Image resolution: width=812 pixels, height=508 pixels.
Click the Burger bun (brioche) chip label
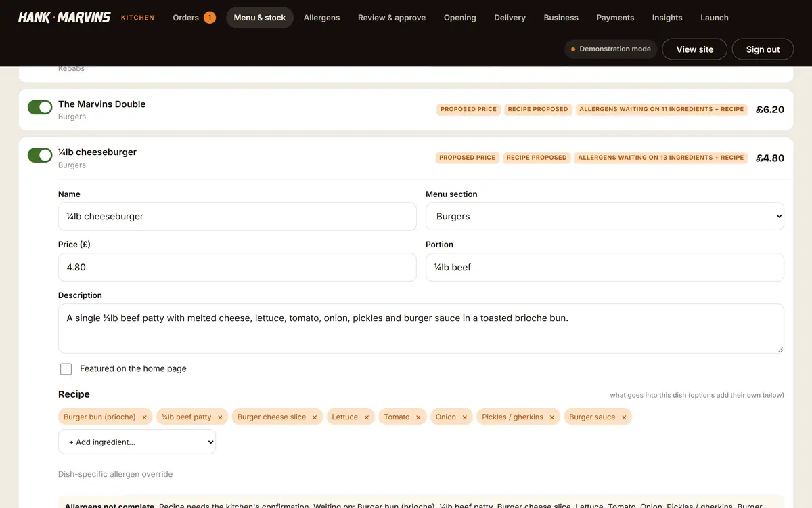[99, 417]
